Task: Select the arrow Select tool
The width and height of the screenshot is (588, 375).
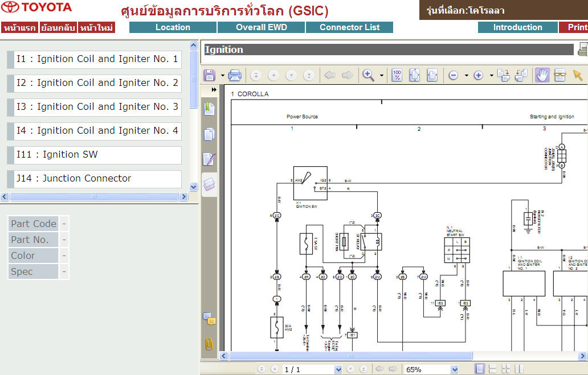Action: (578, 75)
